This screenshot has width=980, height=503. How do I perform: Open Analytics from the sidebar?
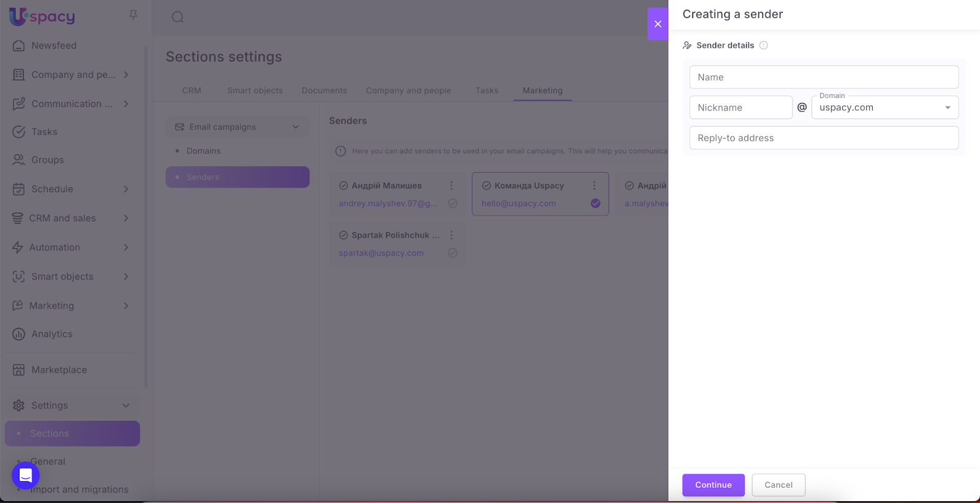(x=52, y=334)
